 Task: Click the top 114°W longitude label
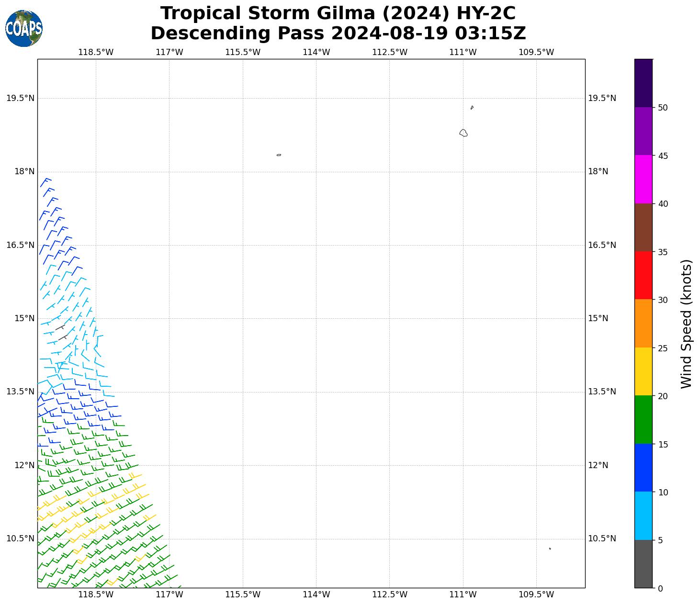(316, 52)
